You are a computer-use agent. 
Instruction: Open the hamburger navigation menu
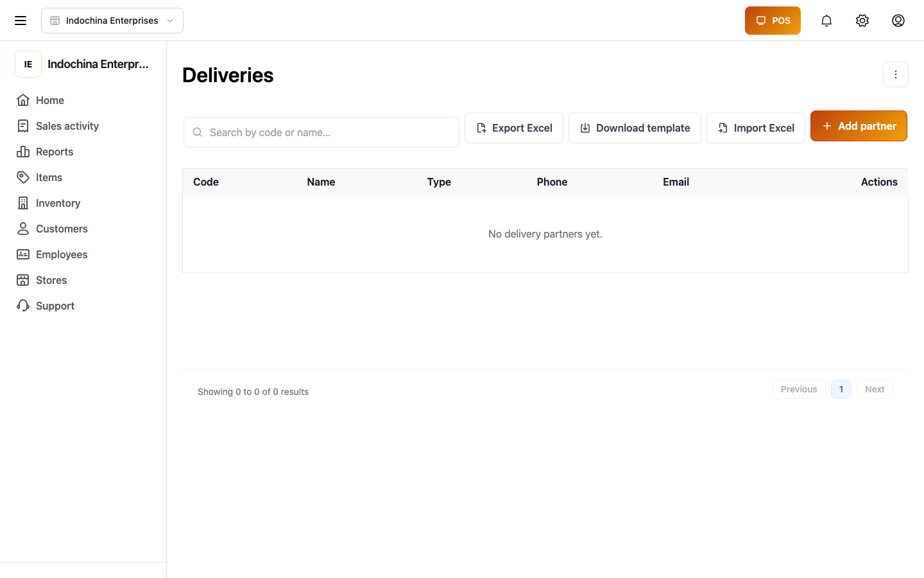coord(21,21)
